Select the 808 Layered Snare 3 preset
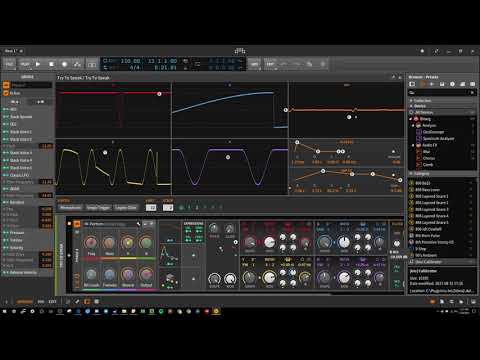This screenshot has height=360, width=480. tap(432, 209)
